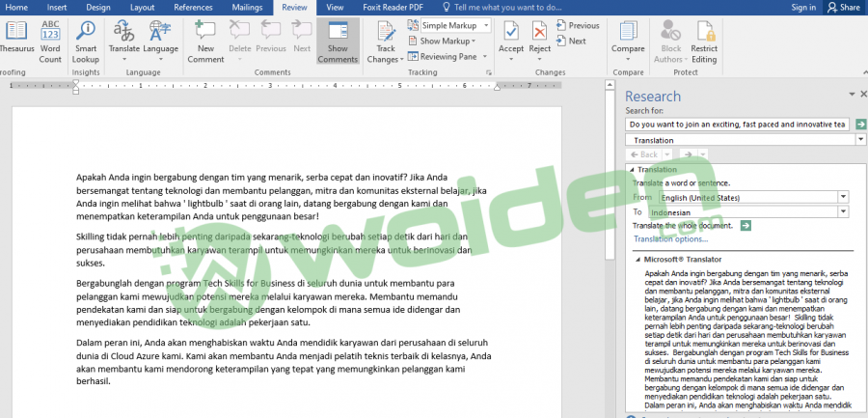Click the Show Markup icon
The width and height of the screenshot is (868, 418).
(413, 41)
